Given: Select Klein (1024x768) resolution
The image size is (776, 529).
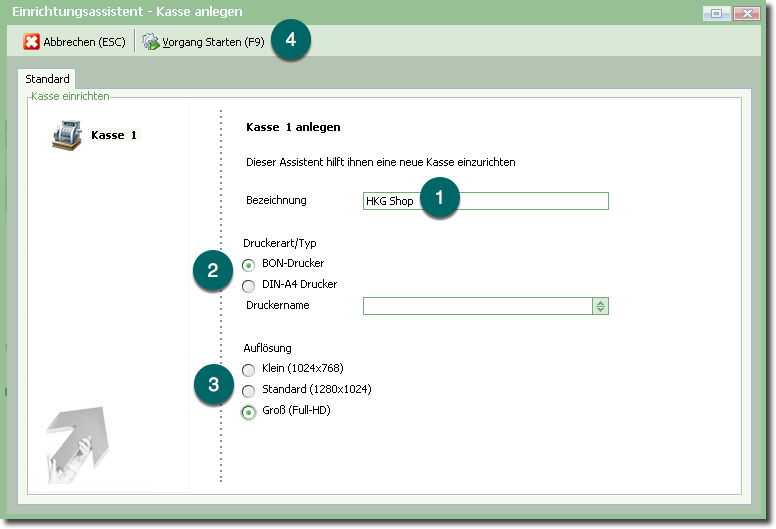Looking at the screenshot, I should [249, 370].
